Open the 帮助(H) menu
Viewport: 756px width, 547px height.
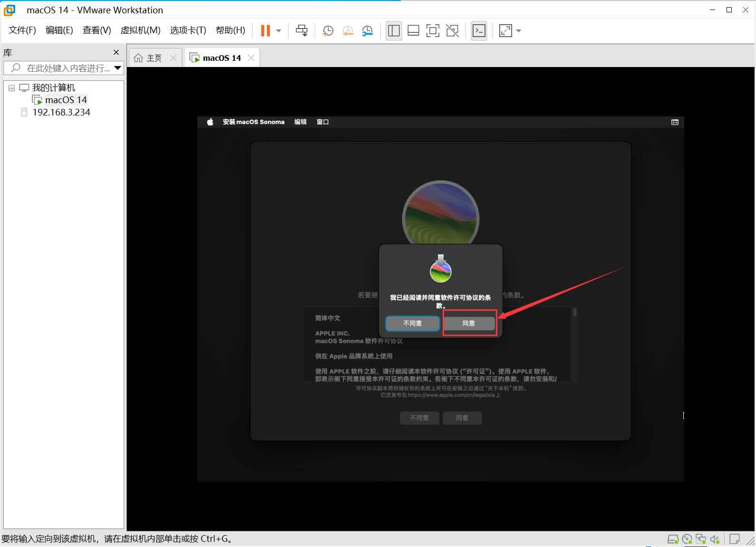tap(230, 30)
